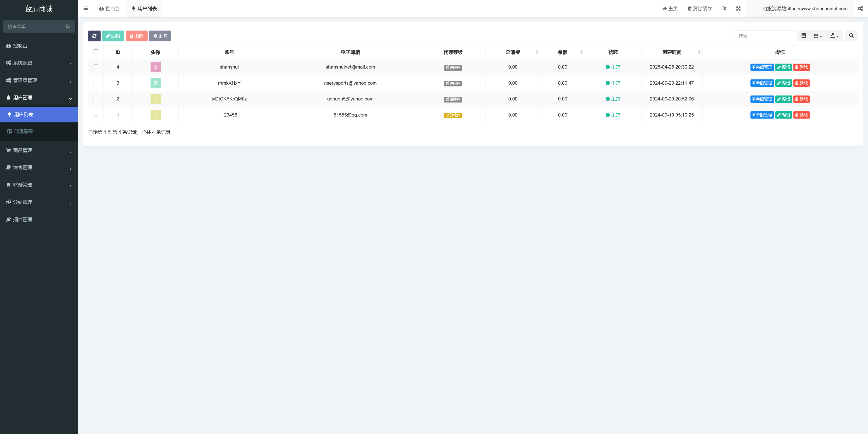Select 代理等级 in the sidebar
Image resolution: width=868 pixels, height=434 pixels.
click(x=24, y=131)
